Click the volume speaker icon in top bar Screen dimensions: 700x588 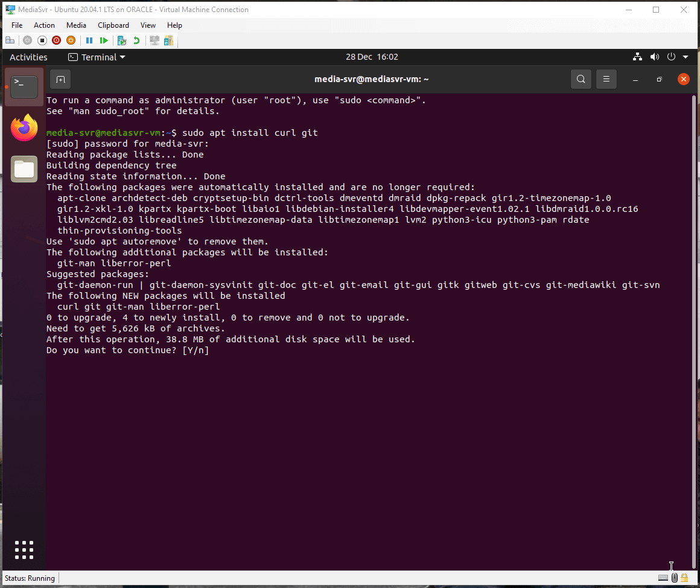(655, 57)
